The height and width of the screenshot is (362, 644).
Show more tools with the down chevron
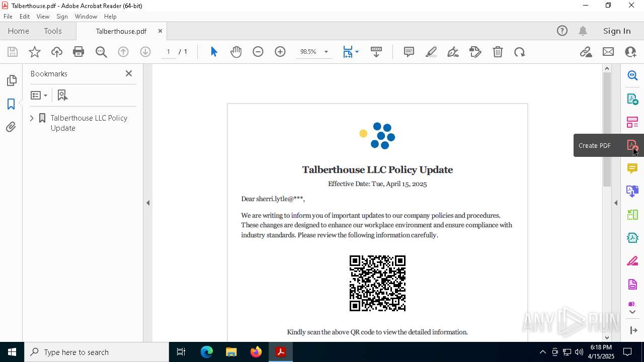(632, 312)
